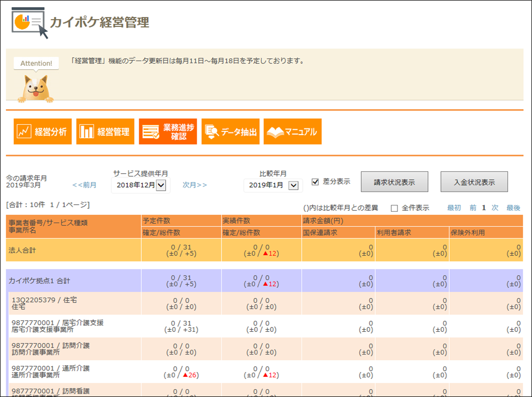This screenshot has width=532, height=397.
Task: Select the 9877770001 / 訪問介護 row label
Action: [51, 349]
